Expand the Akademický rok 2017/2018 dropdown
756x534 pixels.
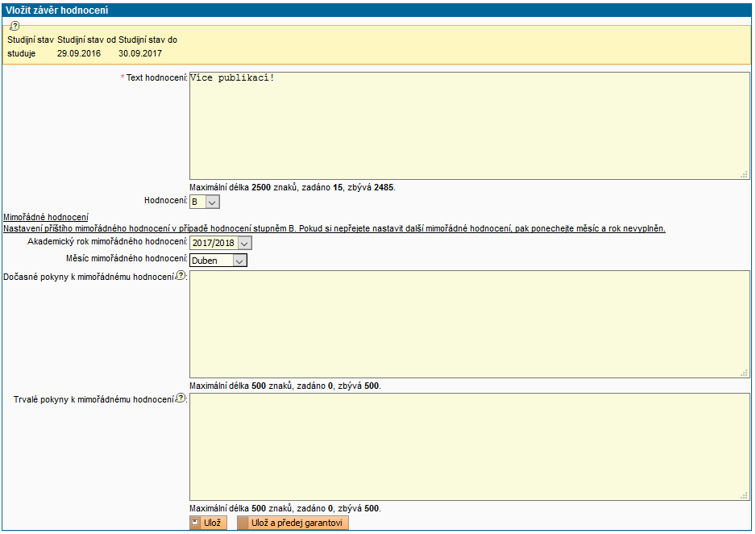221,242
